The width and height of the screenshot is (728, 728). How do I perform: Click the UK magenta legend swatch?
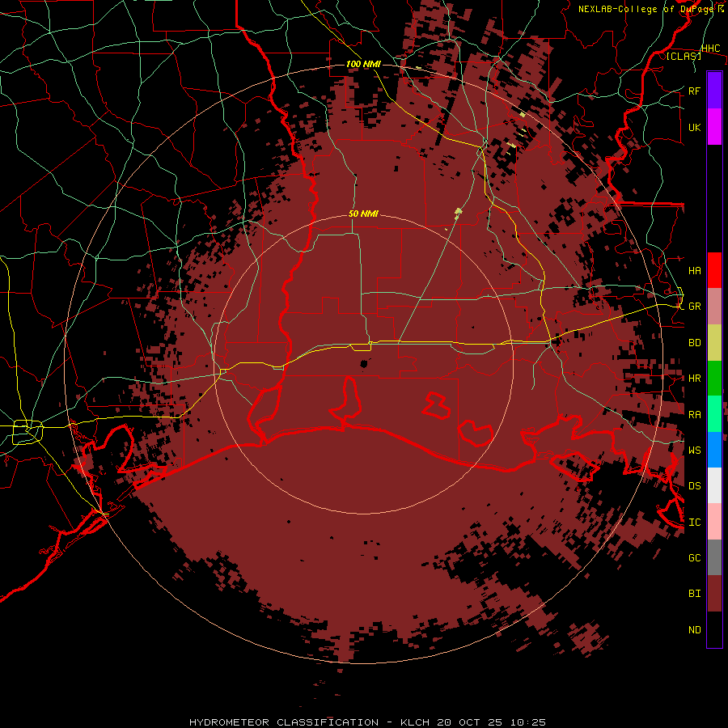(x=714, y=127)
